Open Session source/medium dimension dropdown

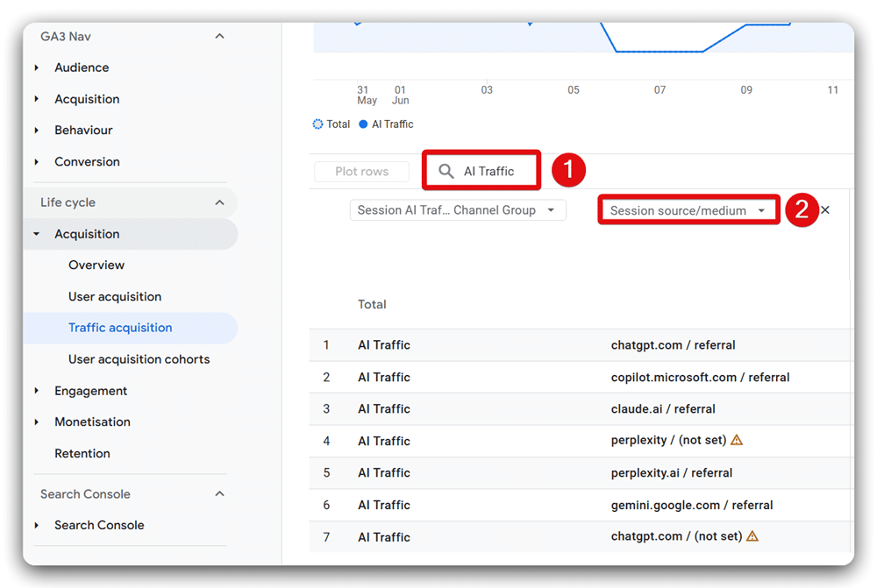click(688, 210)
